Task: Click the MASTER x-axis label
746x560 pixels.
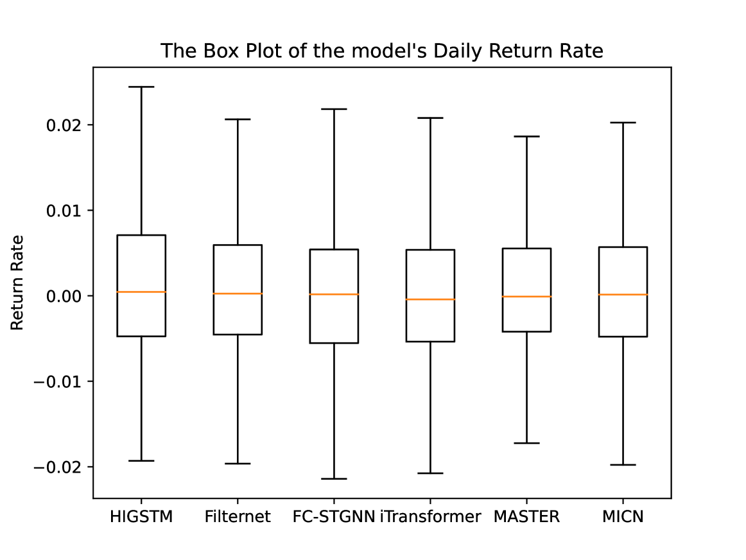Action: tap(526, 516)
